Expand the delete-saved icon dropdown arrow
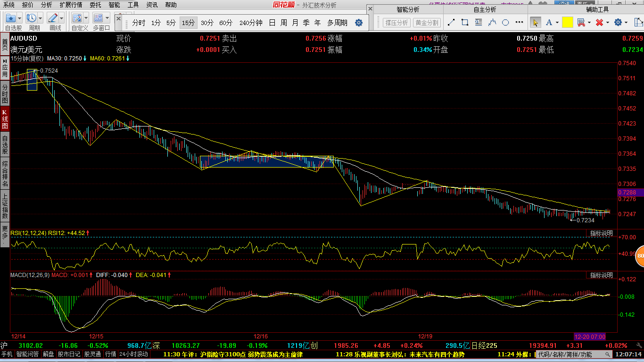 pyautogui.click(x=589, y=23)
